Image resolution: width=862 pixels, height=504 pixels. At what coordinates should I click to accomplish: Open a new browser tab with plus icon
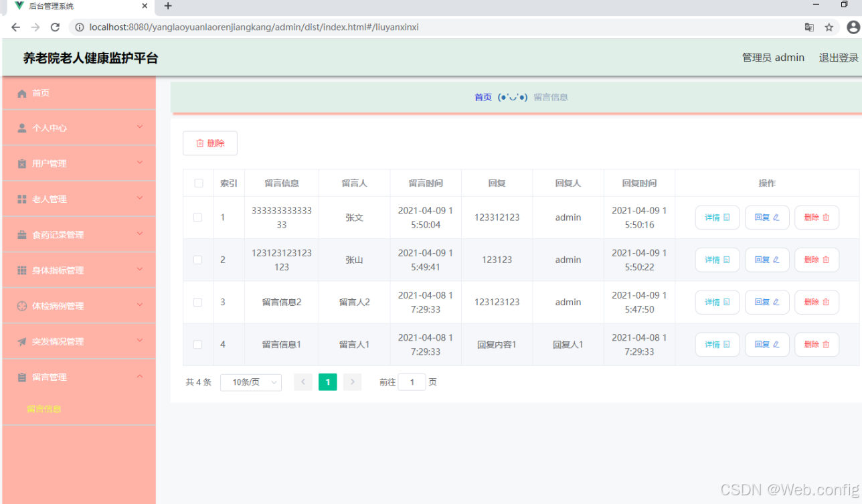click(x=168, y=6)
